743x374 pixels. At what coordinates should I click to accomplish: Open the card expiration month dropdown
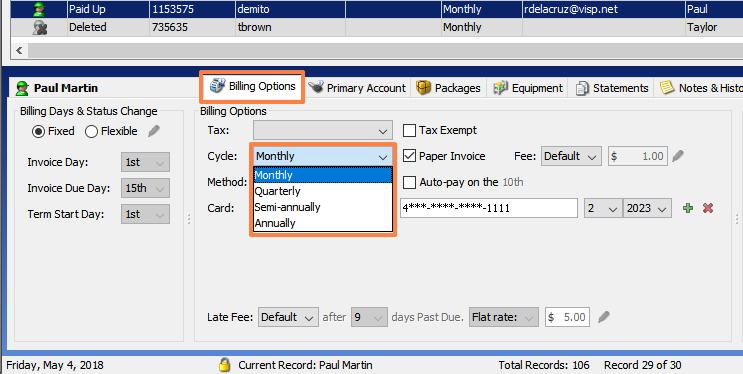[x=602, y=208]
